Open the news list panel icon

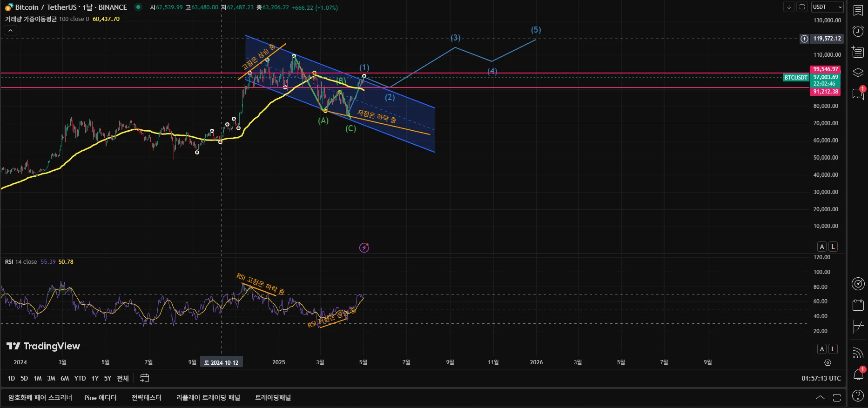[858, 52]
